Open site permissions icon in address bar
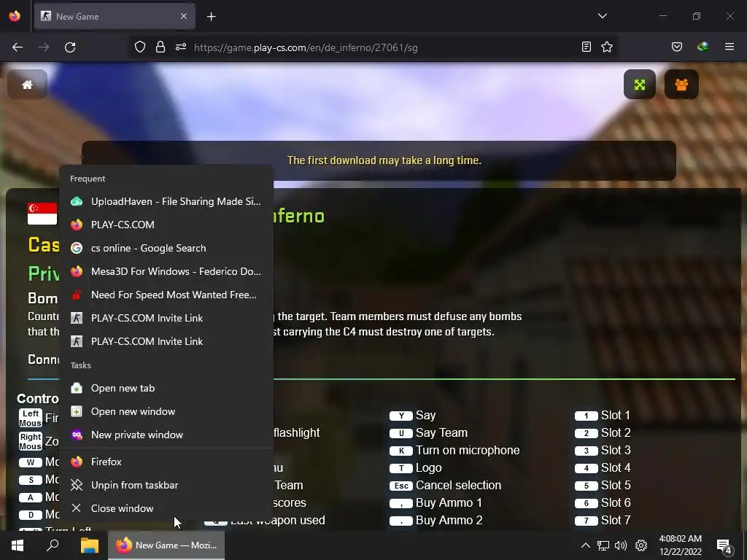Image resolution: width=747 pixels, height=560 pixels. (181, 47)
